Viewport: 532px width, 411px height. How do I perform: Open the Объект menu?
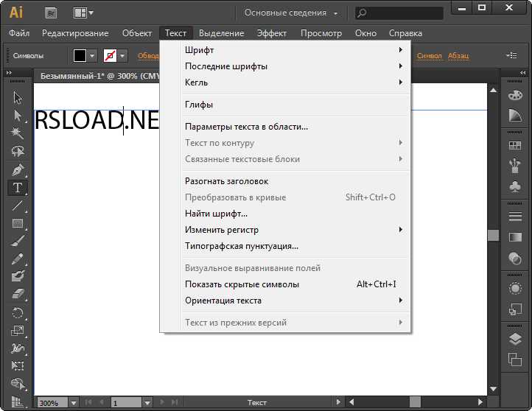137,33
